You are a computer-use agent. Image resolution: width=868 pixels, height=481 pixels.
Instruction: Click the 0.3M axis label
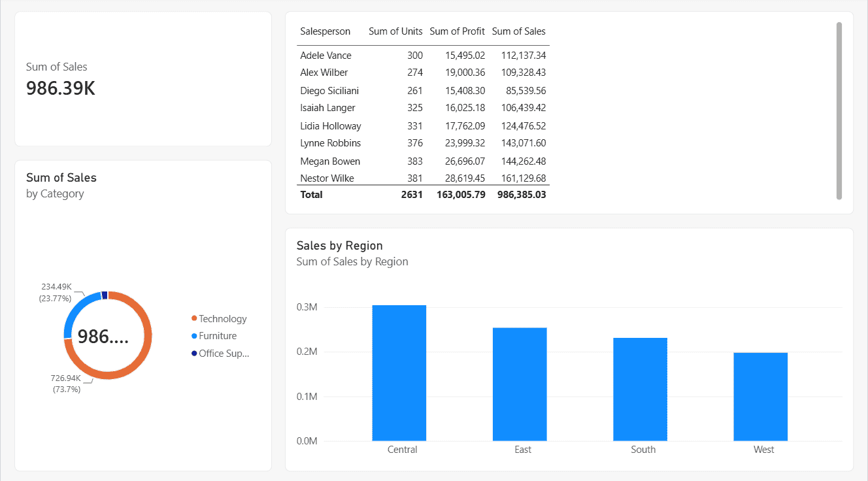point(307,307)
